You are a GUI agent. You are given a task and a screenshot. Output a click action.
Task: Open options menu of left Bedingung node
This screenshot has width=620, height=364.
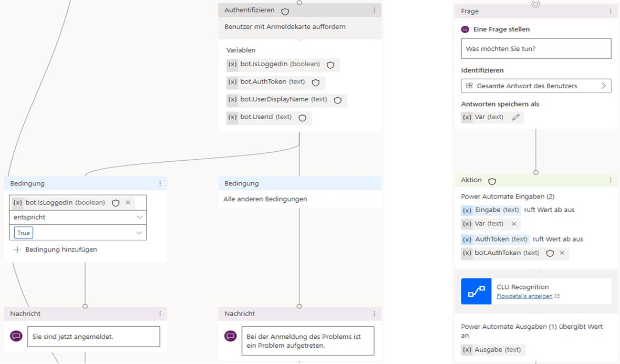(160, 183)
